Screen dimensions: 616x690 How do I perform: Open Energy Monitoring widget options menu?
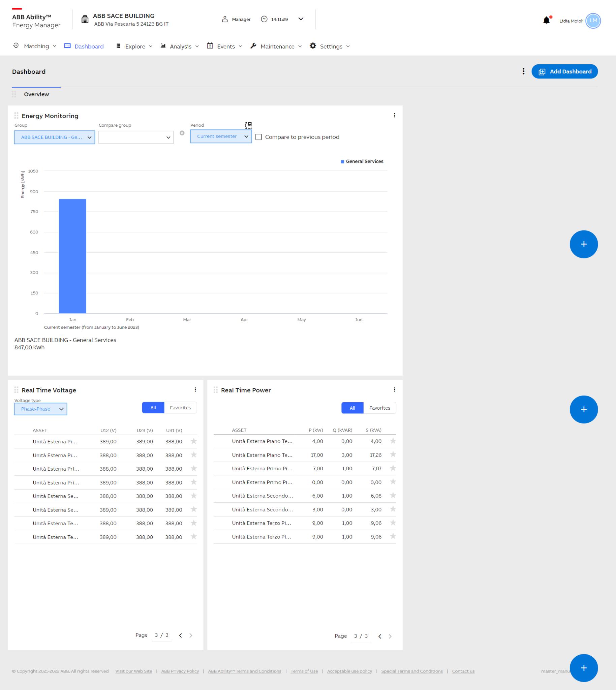click(394, 116)
